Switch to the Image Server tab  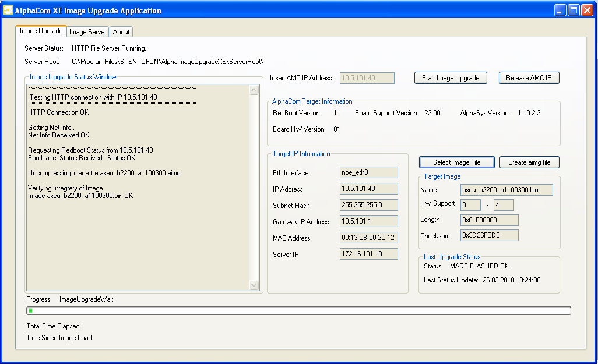pos(88,32)
